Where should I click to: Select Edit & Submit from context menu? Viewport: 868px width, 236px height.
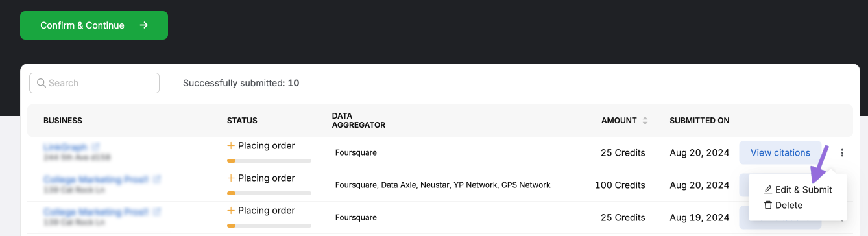tap(798, 190)
